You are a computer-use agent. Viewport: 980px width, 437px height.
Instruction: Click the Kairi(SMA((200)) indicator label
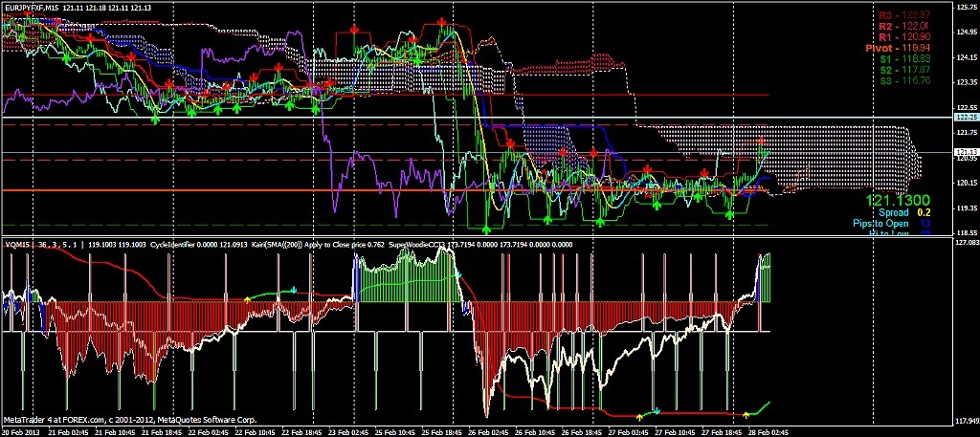click(276, 245)
